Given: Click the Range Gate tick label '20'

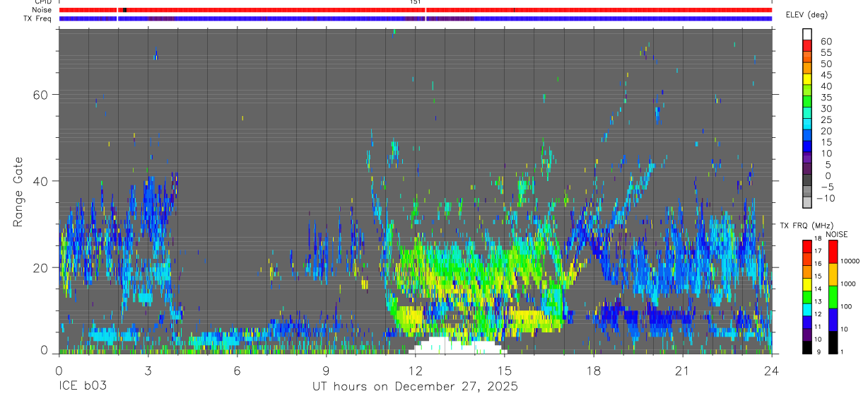Looking at the screenshot, I should [x=41, y=267].
